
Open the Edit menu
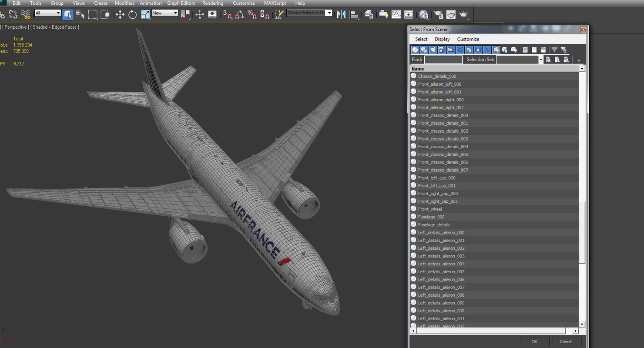[x=17, y=3]
